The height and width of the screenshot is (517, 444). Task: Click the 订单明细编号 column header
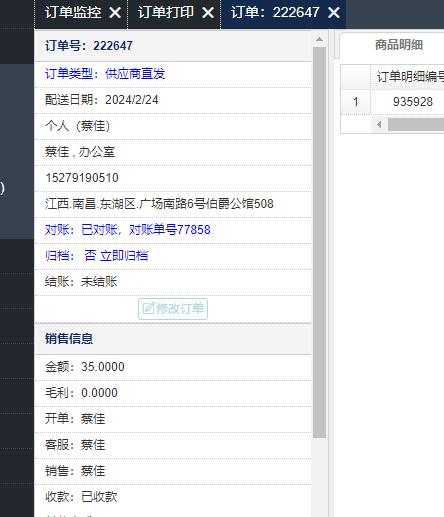(407, 77)
